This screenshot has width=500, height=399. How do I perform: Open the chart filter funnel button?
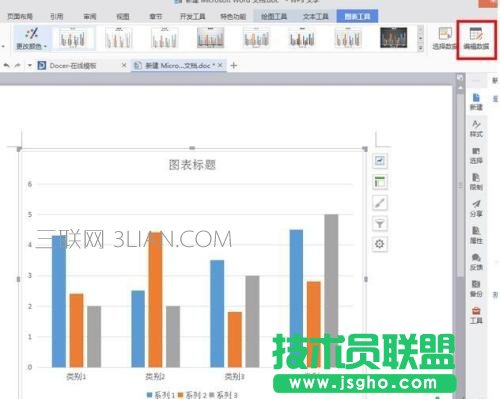point(379,223)
